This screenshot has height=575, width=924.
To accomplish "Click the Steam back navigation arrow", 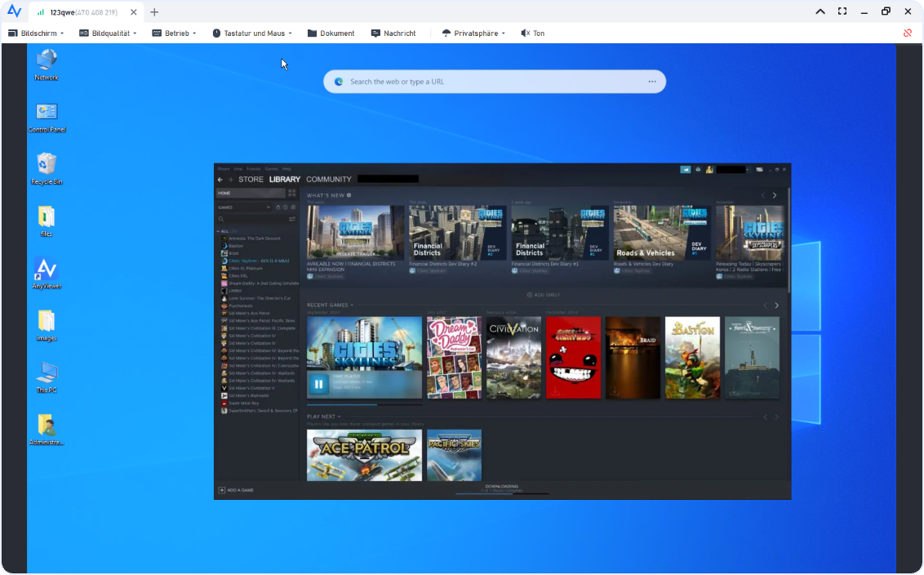I will pyautogui.click(x=220, y=180).
